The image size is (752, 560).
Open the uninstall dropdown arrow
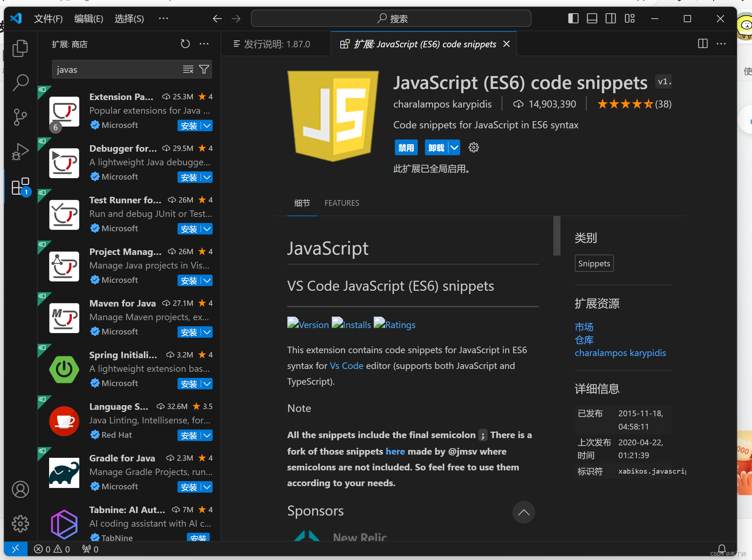tap(454, 147)
